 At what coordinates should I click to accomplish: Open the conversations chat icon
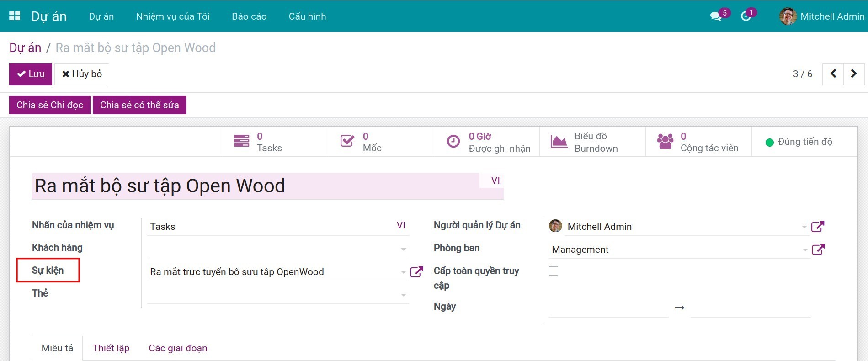[715, 16]
